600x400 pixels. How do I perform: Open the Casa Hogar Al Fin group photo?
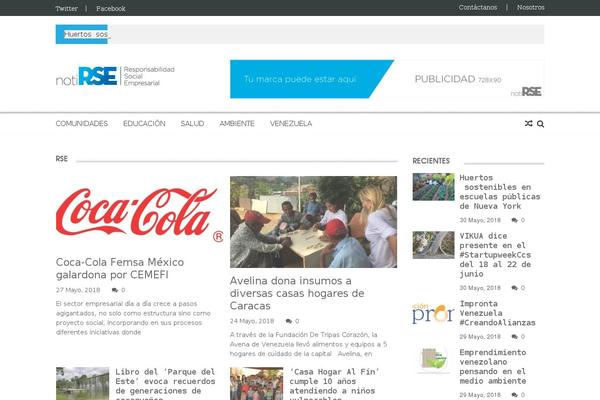[256, 384]
